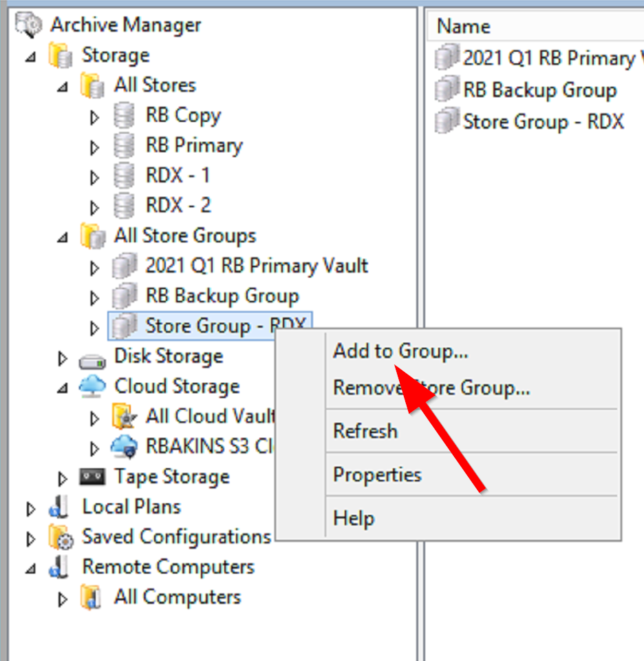Expand the Disk Storage node
This screenshot has width=644, height=661.
pos(63,359)
